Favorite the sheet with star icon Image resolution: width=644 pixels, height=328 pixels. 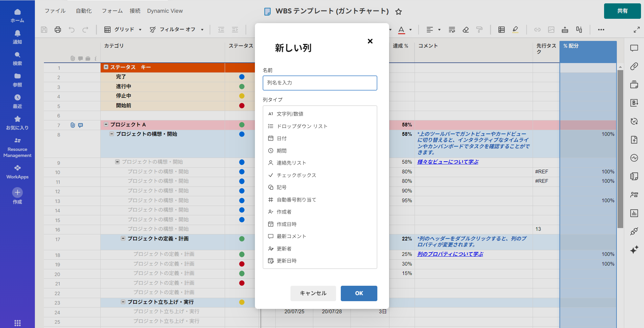[398, 12]
